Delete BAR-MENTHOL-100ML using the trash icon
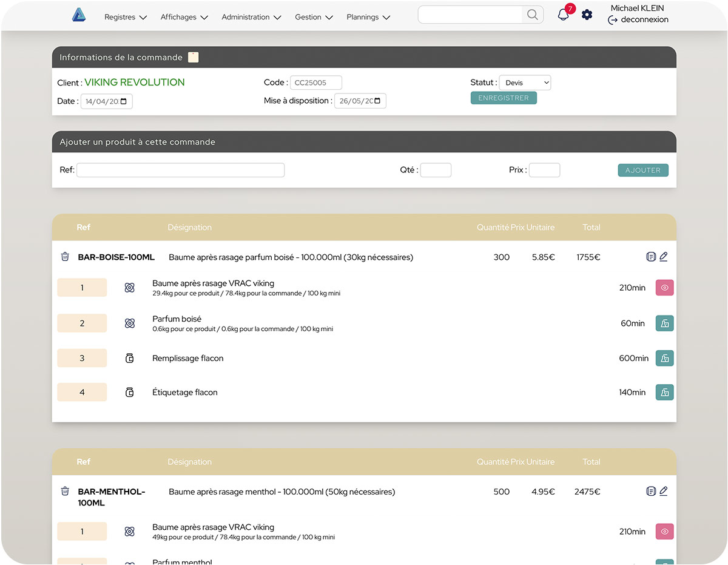Image resolution: width=728 pixels, height=565 pixels. tap(65, 491)
